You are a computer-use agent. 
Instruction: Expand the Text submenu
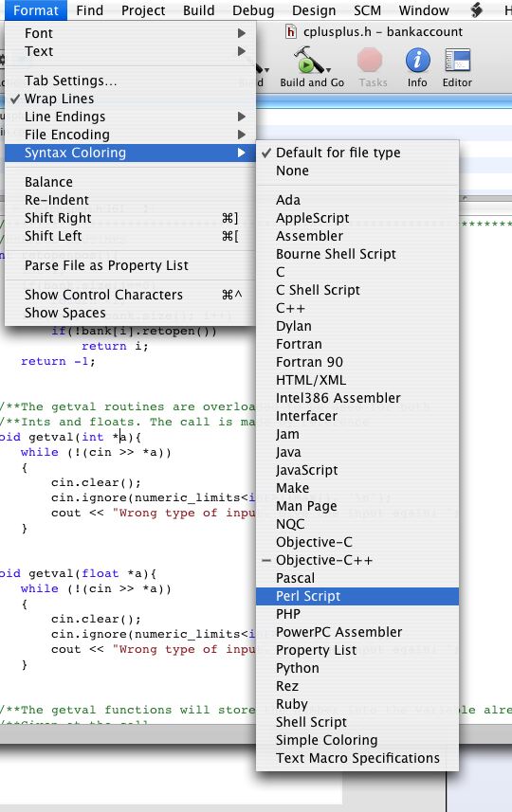(130, 51)
